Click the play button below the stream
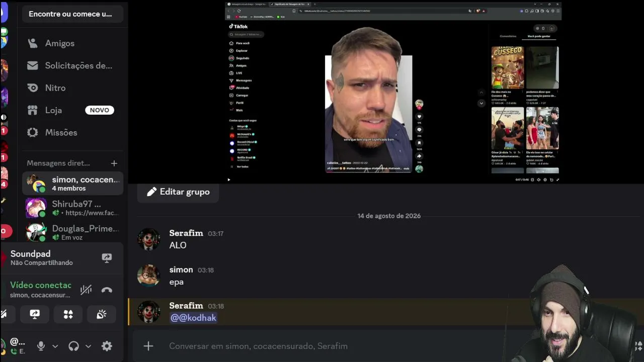Viewport: 644px width, 362px height. [229, 179]
